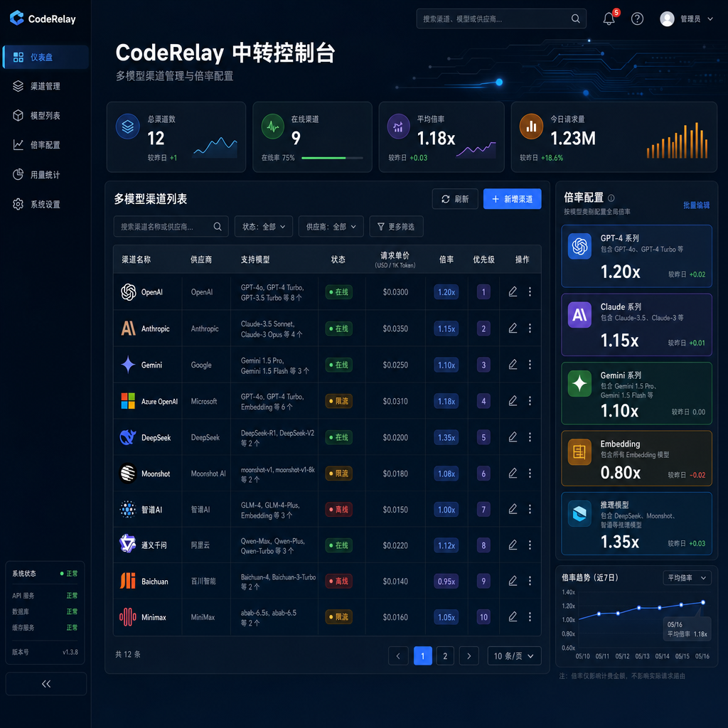Edit the Minimax channel

point(513,616)
